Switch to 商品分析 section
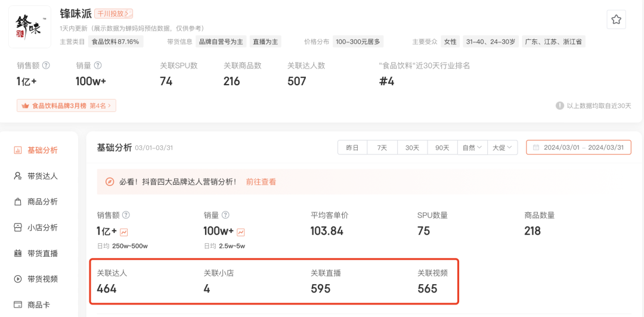 (36, 201)
